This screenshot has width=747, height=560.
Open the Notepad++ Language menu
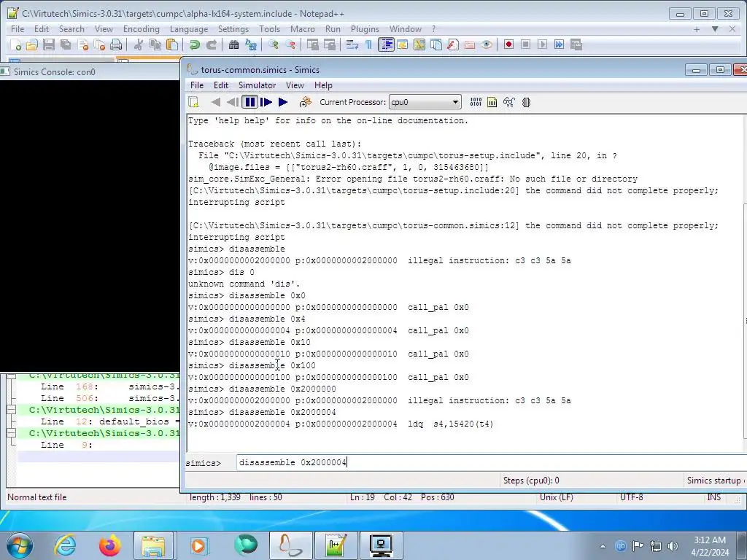(189, 29)
